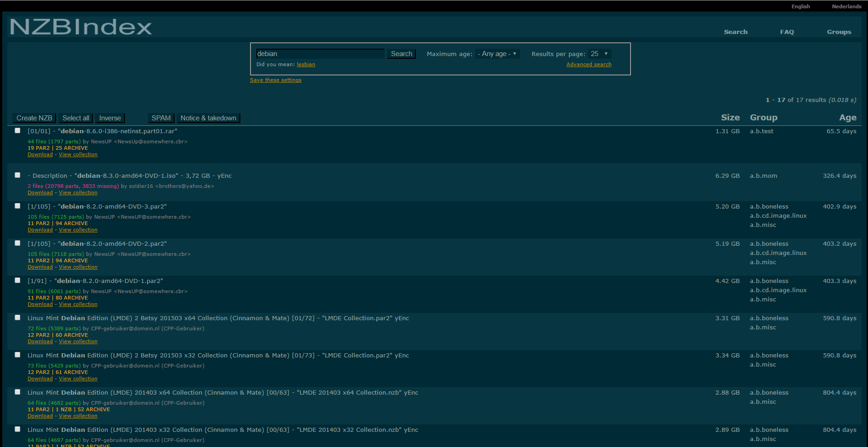The width and height of the screenshot is (868, 447).
Task: View collection for debian-8.6.0-i386-netinst
Action: pos(78,154)
